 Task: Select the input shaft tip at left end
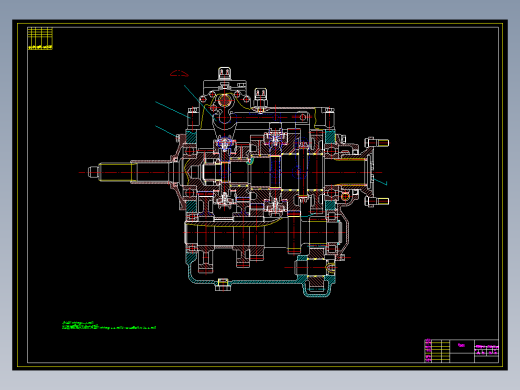tap(93, 172)
